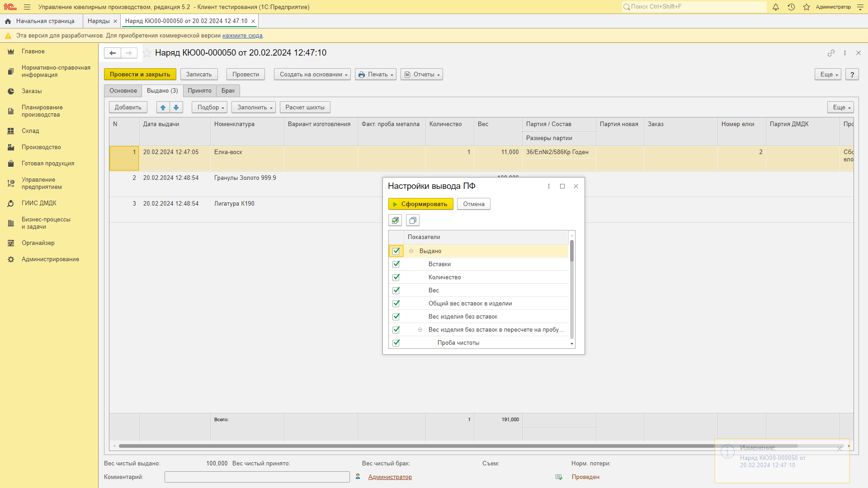This screenshot has height=488, width=868.
Task: Open ГИИС ДМДК section icon
Action: [x=11, y=203]
